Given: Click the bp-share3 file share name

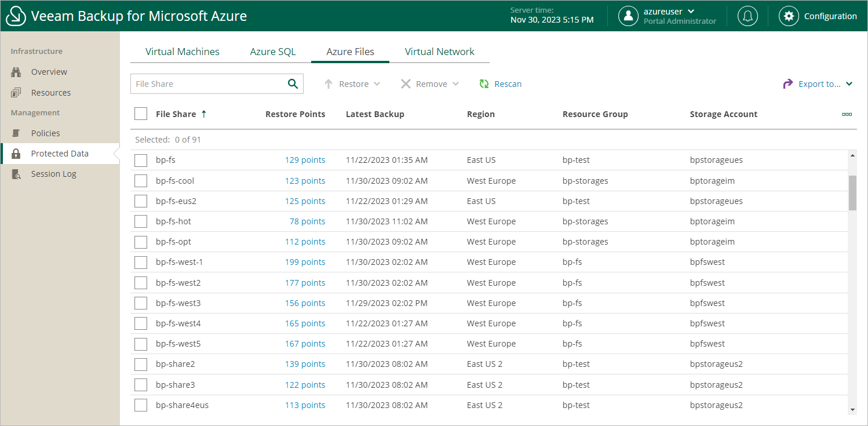Looking at the screenshot, I should (176, 385).
